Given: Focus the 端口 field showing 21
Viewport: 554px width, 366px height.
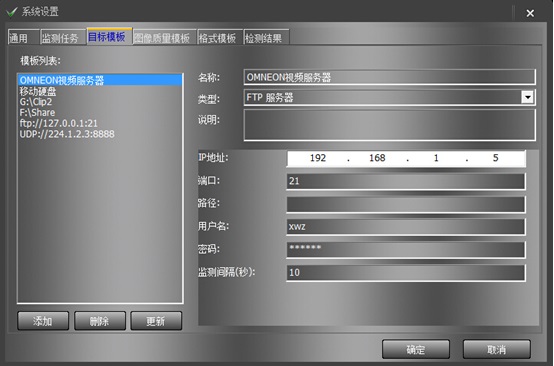Looking at the screenshot, I should (406, 181).
